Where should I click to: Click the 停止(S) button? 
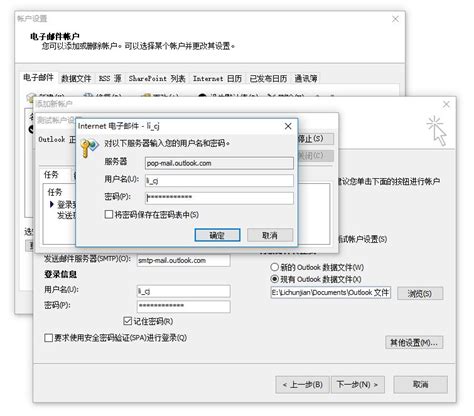point(315,138)
